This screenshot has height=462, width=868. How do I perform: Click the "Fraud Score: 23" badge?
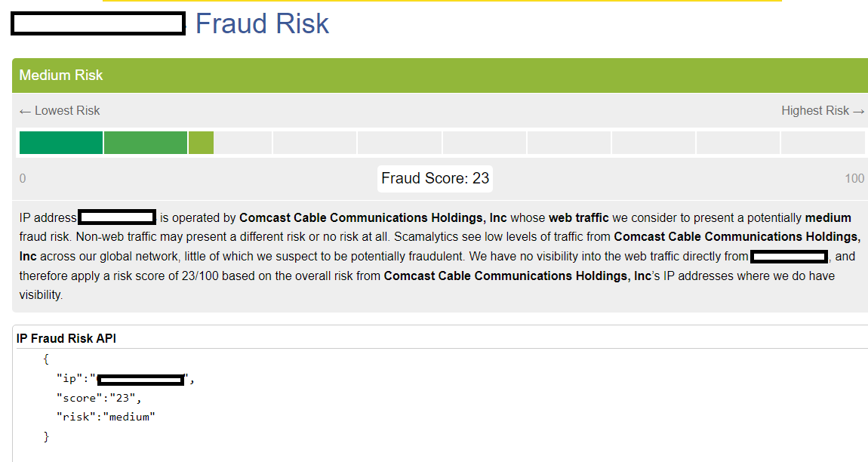[x=436, y=179]
